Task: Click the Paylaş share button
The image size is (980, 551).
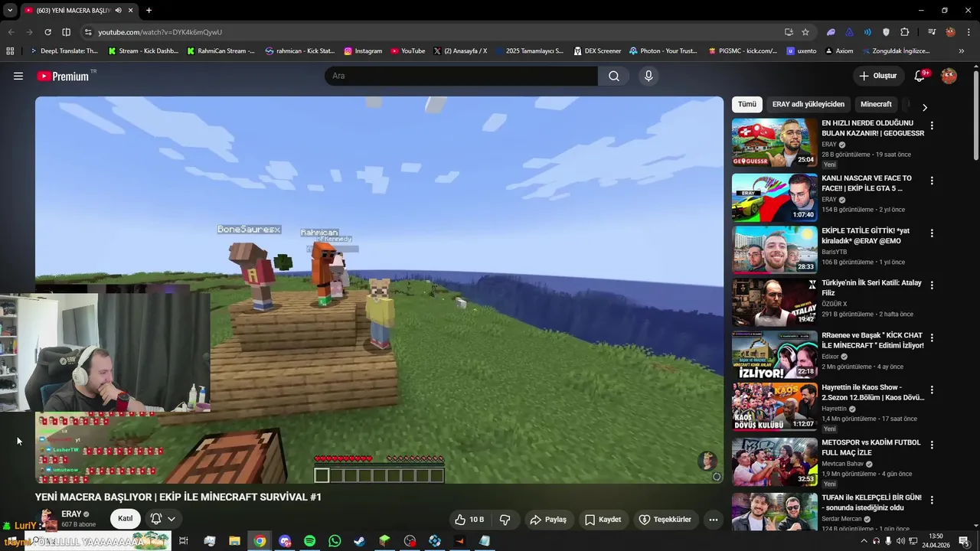Action: tap(548, 520)
